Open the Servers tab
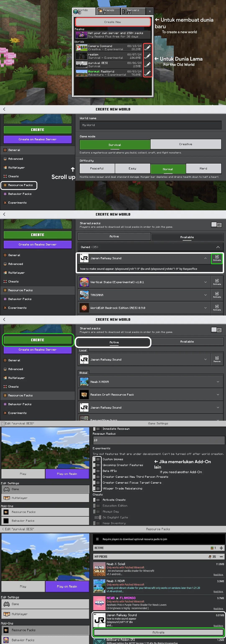 pos(133,11)
